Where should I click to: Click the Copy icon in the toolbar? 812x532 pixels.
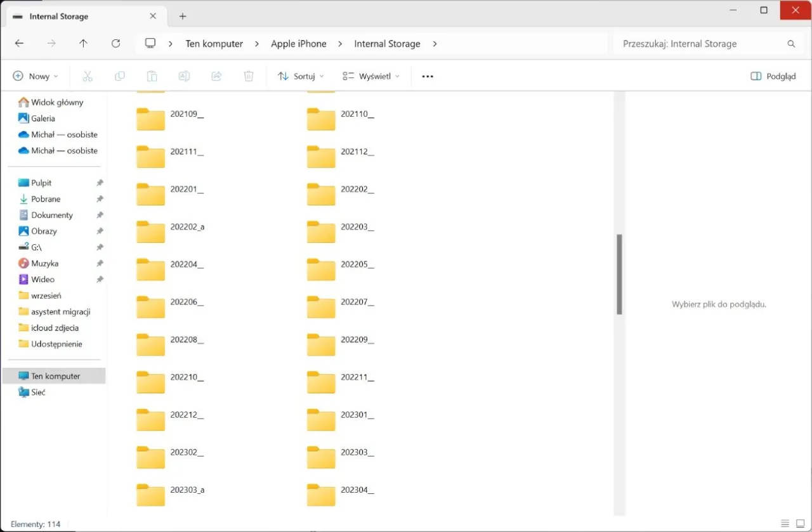pos(119,76)
